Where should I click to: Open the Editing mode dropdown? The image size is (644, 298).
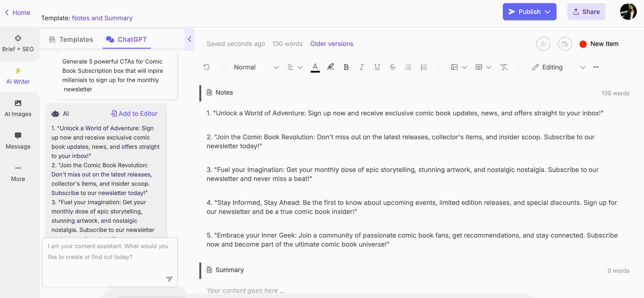click(x=559, y=67)
